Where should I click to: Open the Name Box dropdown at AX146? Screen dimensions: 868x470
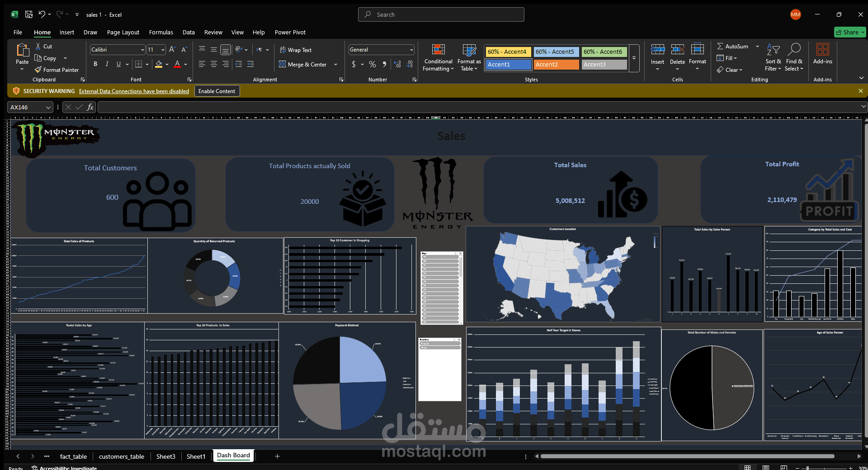[48, 107]
